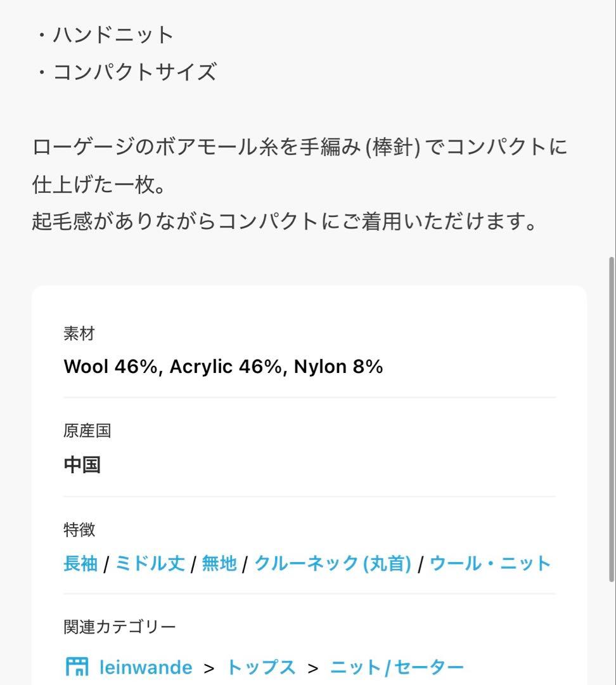
Task: Open the ウール・ニット feature link
Action: 490,563
